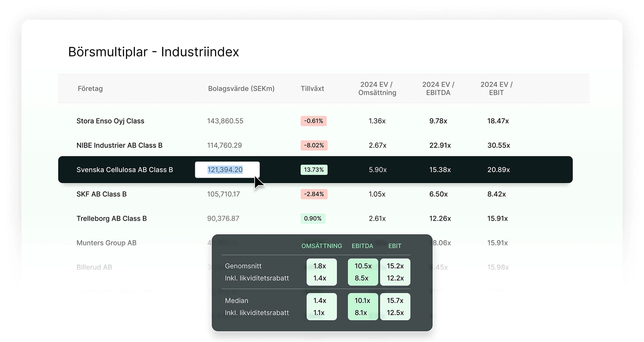Click Stora Enso's 9.78x EBITDA multiple
Screen dimensions: 644x342
coord(438,121)
